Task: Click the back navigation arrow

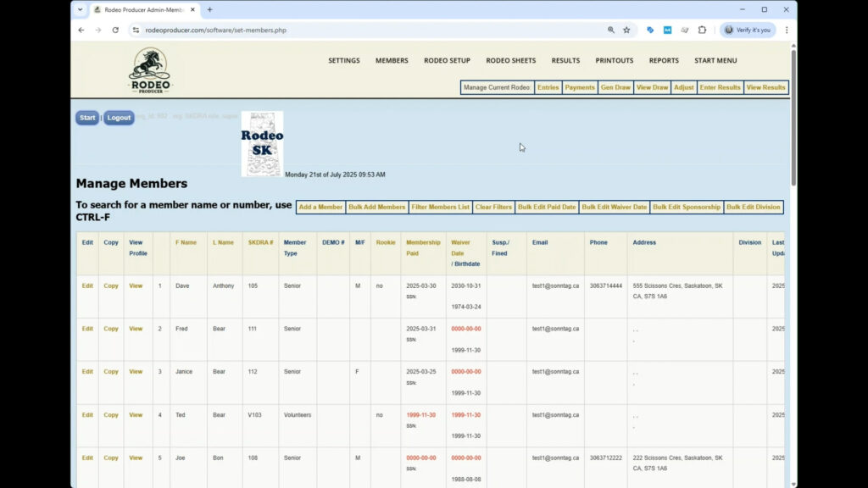Action: point(81,30)
